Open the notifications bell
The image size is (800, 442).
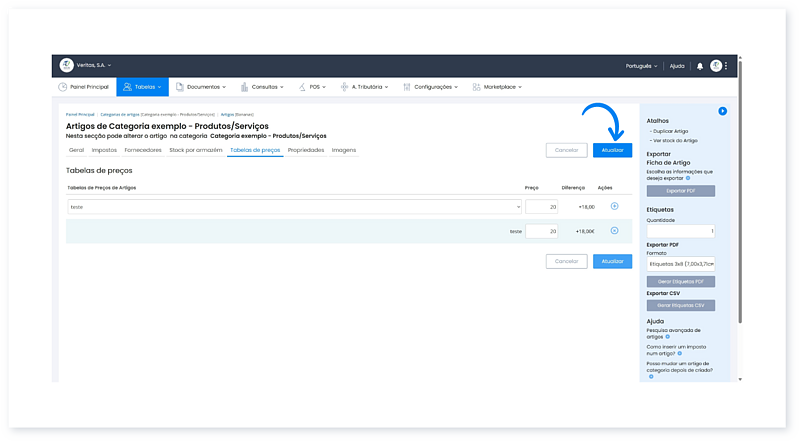(700, 66)
